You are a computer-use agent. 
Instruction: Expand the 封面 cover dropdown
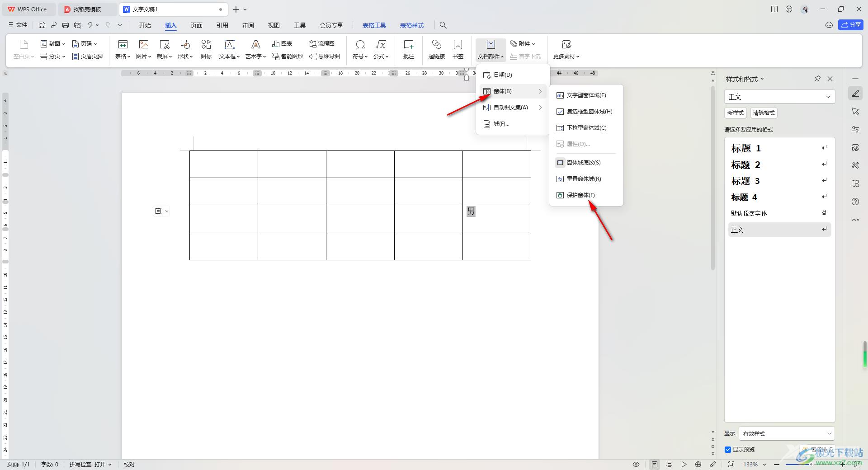pos(53,44)
